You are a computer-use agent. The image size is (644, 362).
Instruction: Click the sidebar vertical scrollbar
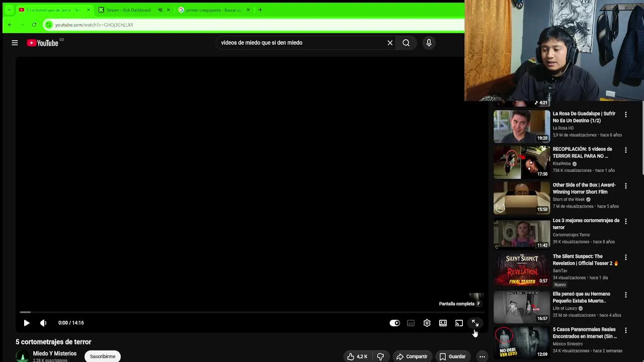[641, 138]
